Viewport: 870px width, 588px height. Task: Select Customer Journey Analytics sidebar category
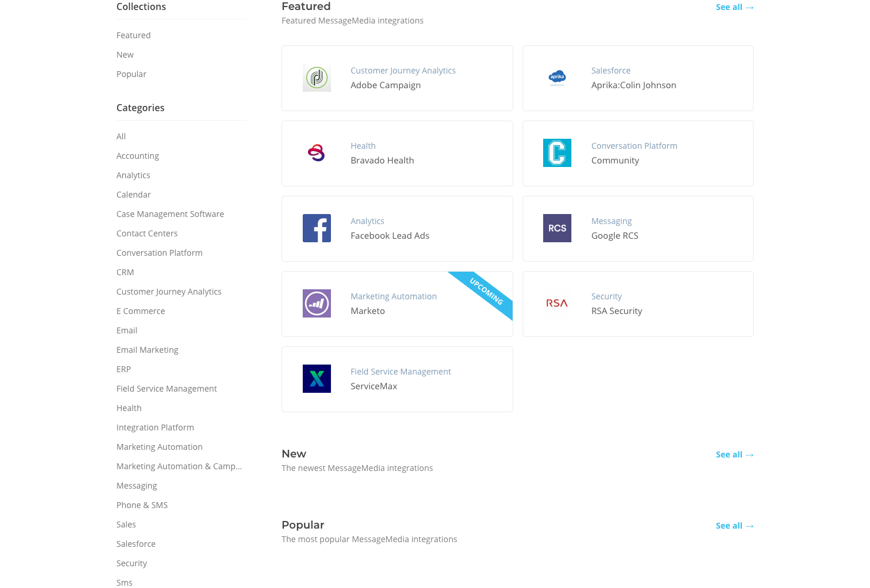[169, 292]
